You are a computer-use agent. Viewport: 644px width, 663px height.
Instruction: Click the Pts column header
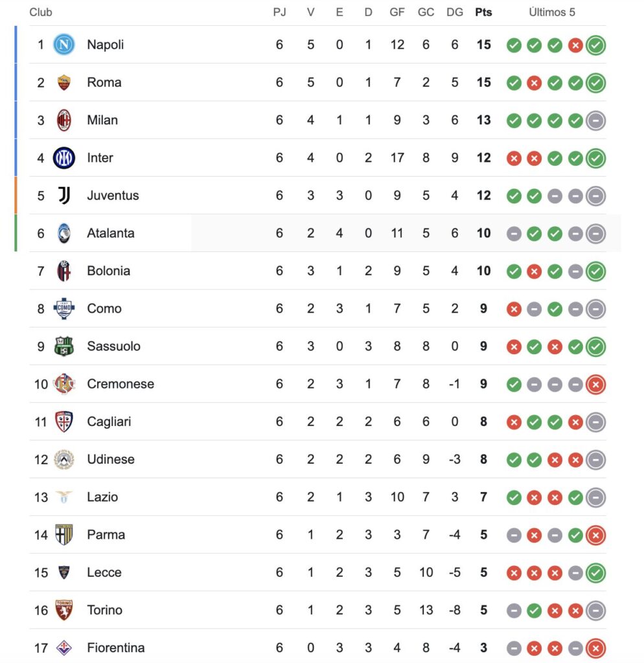coord(483,12)
